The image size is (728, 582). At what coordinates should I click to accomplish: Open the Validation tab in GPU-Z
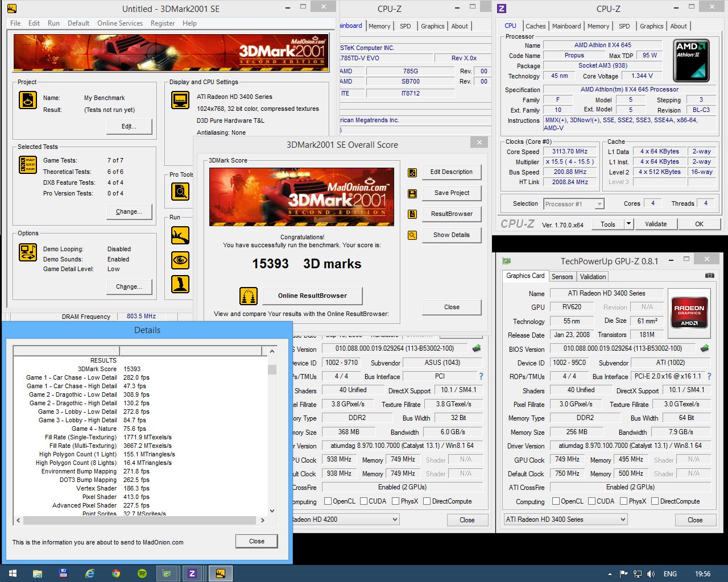tap(593, 277)
